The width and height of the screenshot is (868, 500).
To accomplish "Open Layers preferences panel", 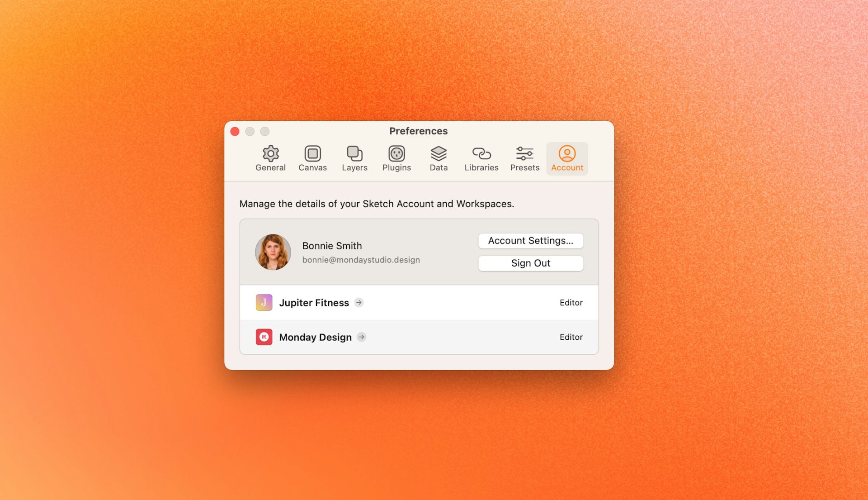I will pos(354,158).
